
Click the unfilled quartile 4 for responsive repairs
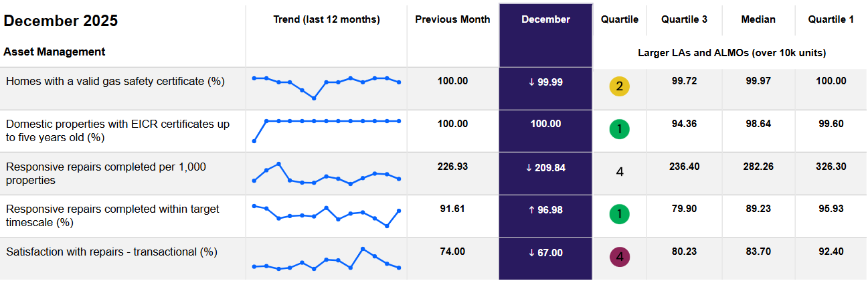[x=620, y=172]
